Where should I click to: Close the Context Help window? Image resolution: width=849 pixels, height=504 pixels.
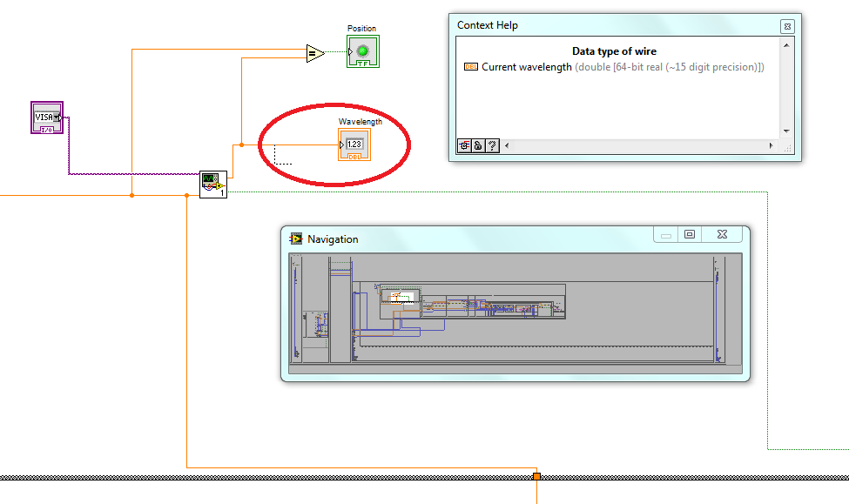tap(787, 26)
